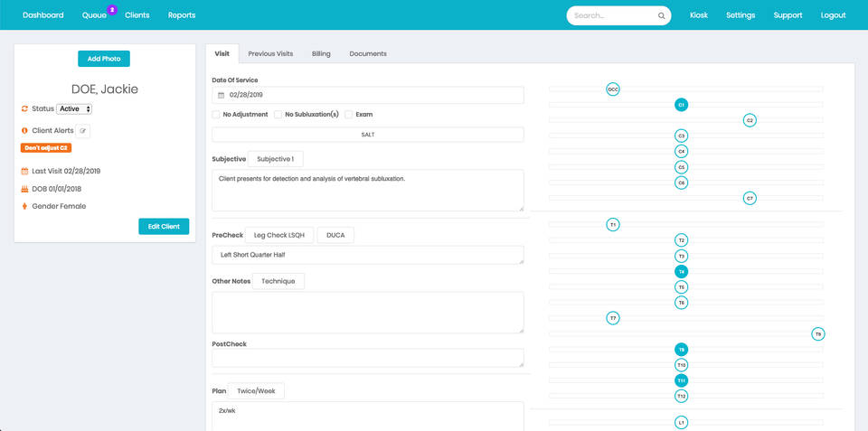Screen dimensions: 868x431
Task: Select the T6 vertebra marker
Action: (682, 303)
